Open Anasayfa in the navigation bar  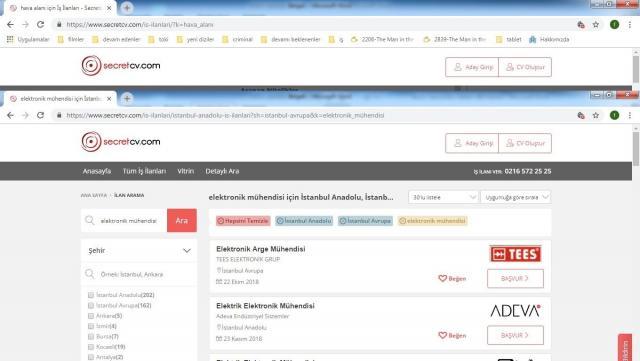pyautogui.click(x=97, y=171)
